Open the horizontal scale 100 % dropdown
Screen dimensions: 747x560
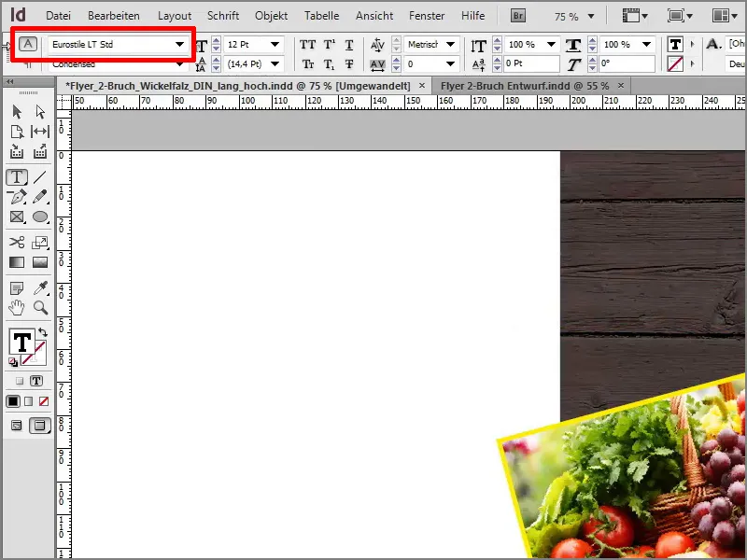click(646, 44)
